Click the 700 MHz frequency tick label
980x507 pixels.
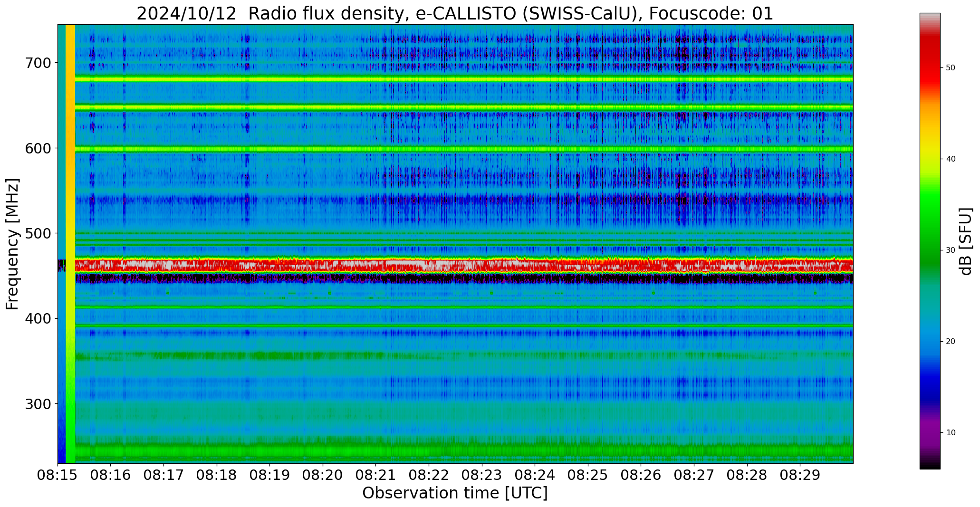tap(38, 63)
